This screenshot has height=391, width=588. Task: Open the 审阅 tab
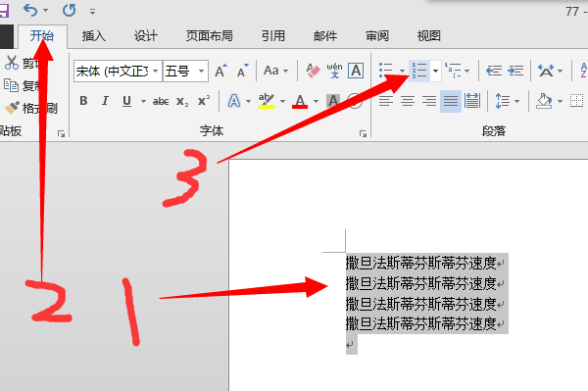pos(377,36)
